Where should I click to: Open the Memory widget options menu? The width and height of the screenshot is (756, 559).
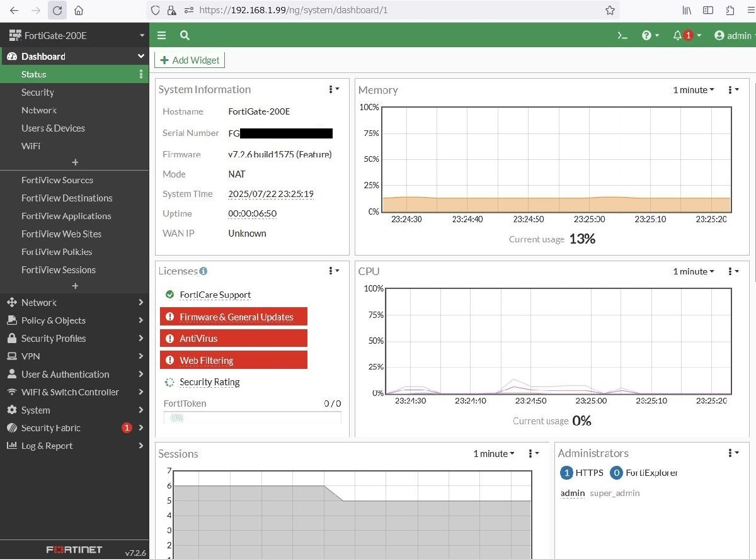[733, 90]
